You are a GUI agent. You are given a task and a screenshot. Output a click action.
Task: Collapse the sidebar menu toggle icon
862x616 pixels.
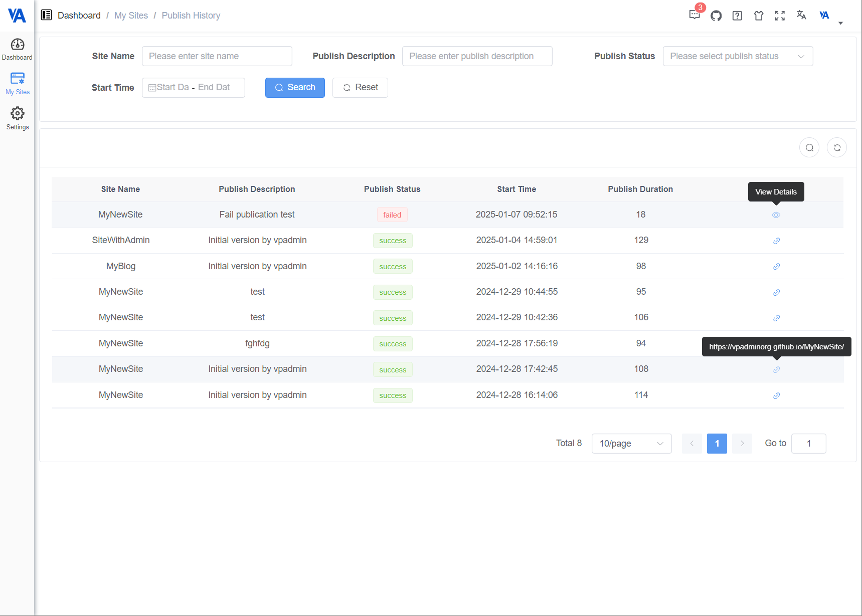[47, 15]
